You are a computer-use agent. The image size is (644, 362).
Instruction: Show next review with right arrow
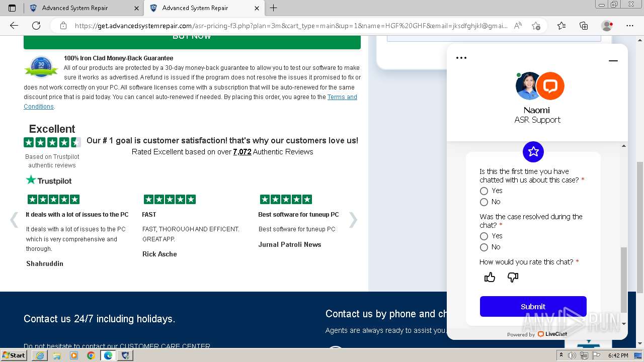[353, 220]
